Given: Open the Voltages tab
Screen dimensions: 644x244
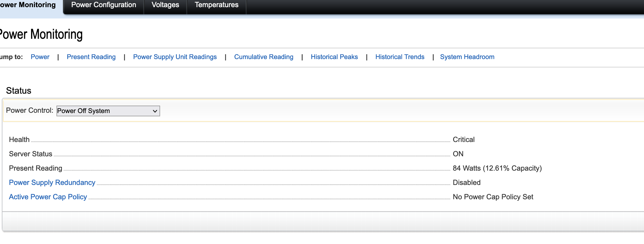Looking at the screenshot, I should pos(165,5).
